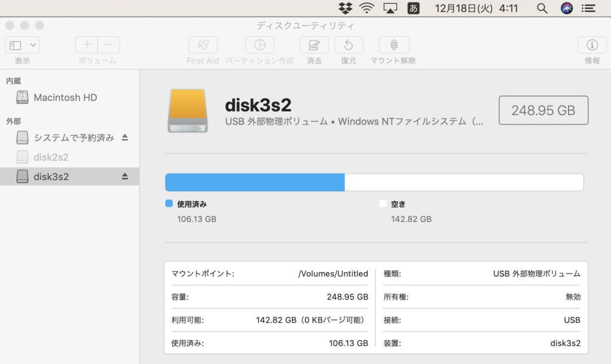Click the large yellow external drive icon
Viewport: 611px width, 364px height.
pos(188,110)
